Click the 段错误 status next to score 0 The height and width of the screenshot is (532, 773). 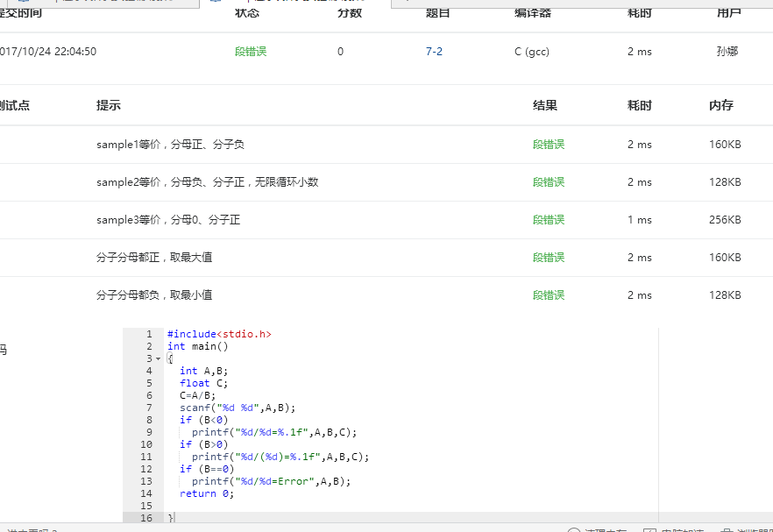click(251, 52)
